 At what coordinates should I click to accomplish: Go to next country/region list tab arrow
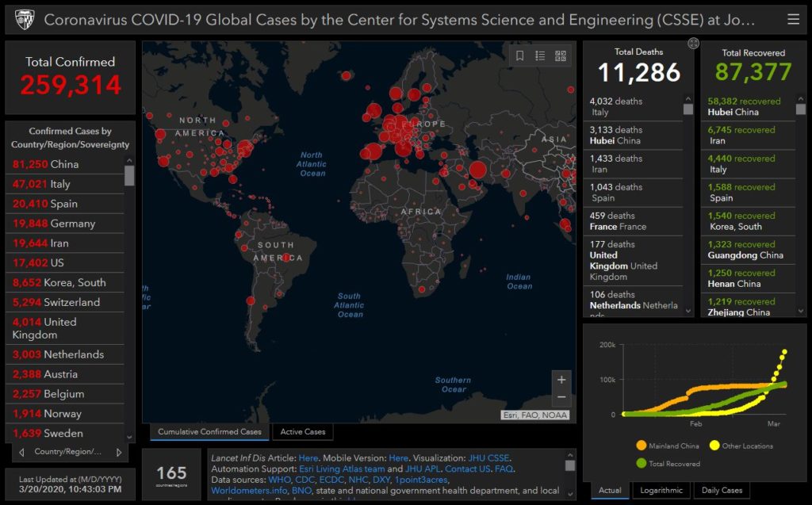click(x=119, y=452)
